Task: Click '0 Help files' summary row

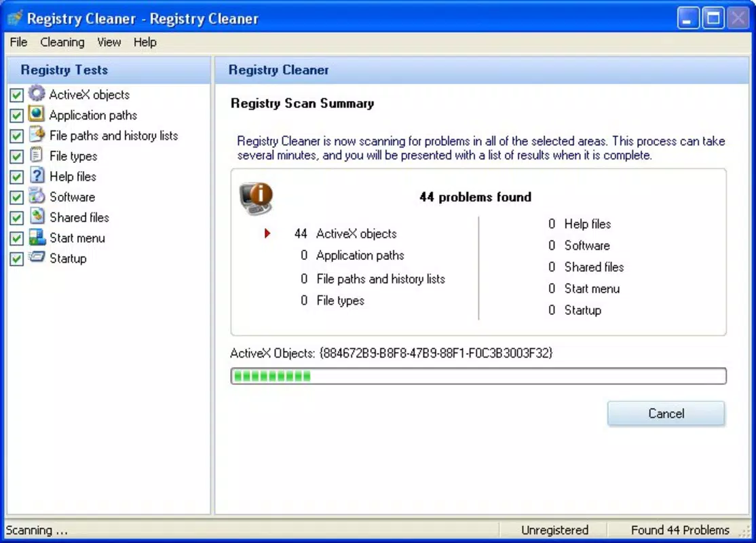Action: [580, 224]
